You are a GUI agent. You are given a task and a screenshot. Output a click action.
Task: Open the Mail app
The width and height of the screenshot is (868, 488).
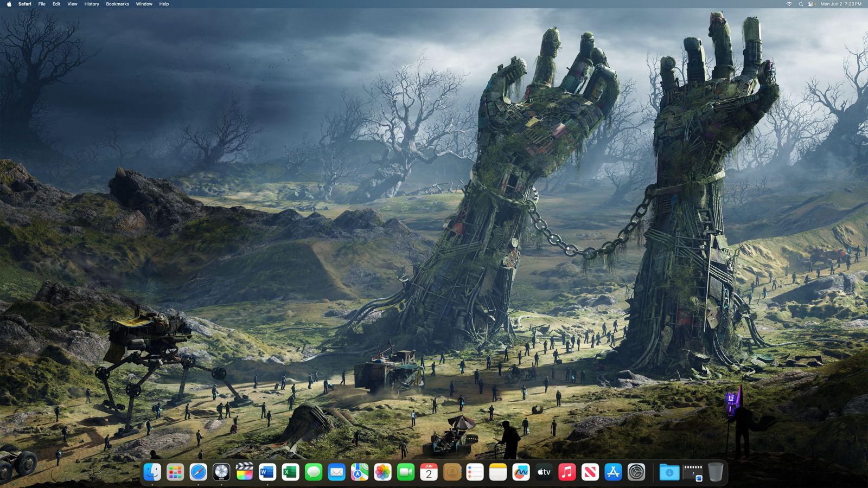336,472
